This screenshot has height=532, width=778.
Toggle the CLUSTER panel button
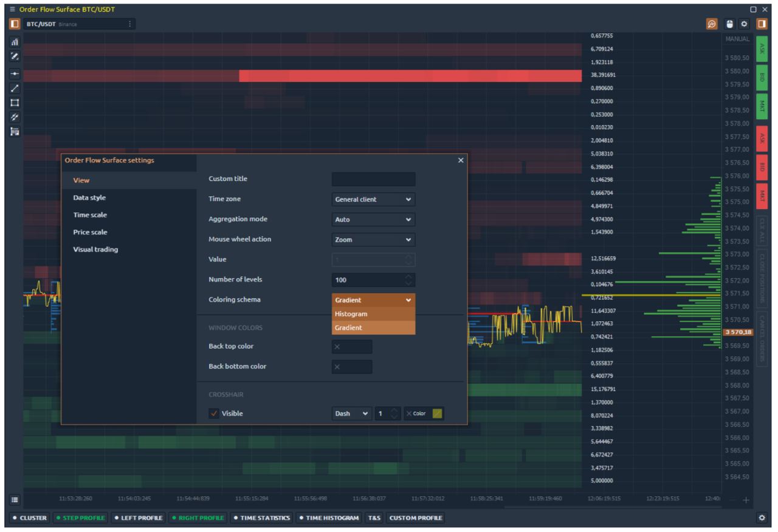click(x=29, y=518)
